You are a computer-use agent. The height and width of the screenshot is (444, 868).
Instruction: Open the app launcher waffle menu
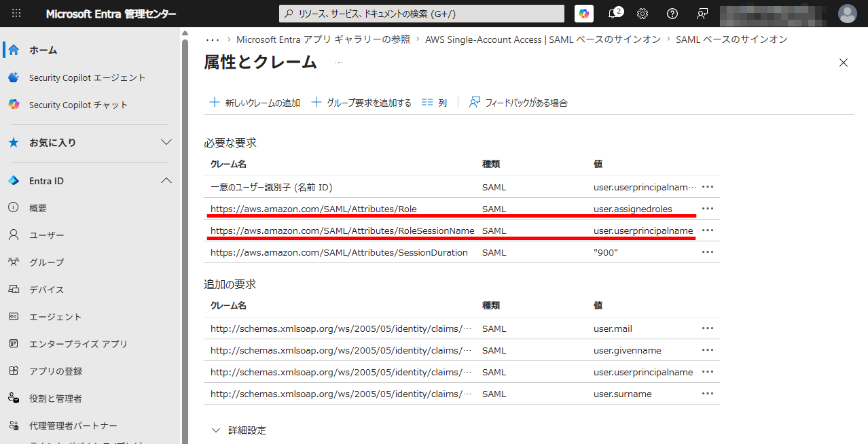(16, 14)
